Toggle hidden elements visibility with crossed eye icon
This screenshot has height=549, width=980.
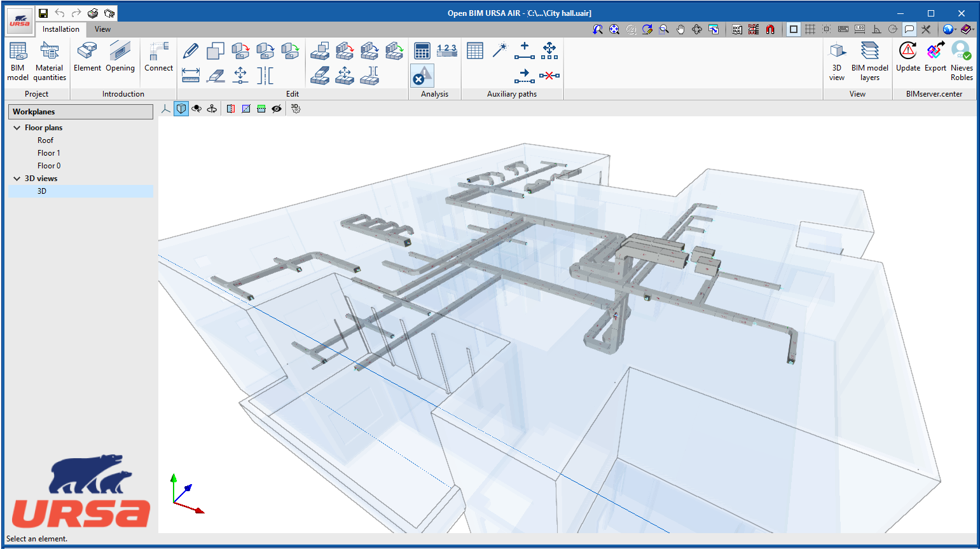(x=276, y=109)
